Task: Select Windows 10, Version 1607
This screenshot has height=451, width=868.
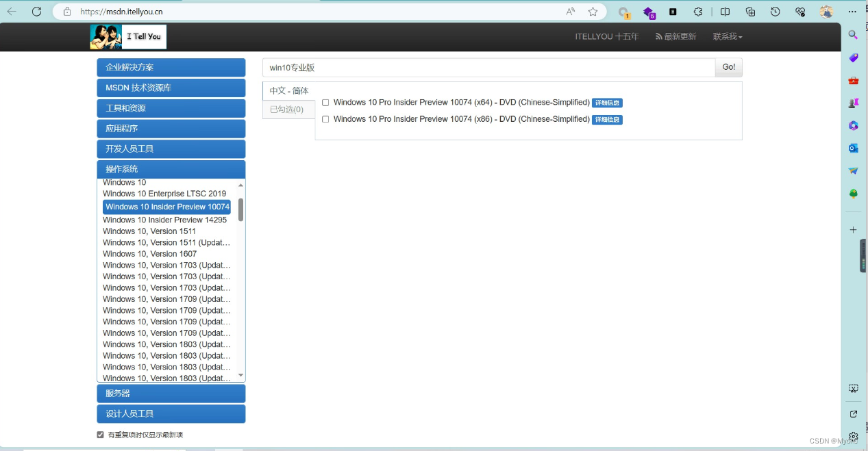Action: (x=149, y=254)
